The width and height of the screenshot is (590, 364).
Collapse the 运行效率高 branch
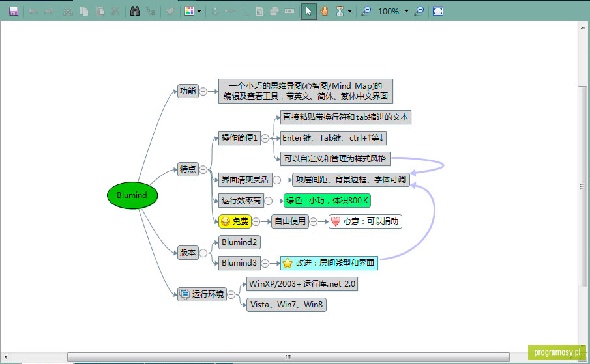[x=269, y=201]
